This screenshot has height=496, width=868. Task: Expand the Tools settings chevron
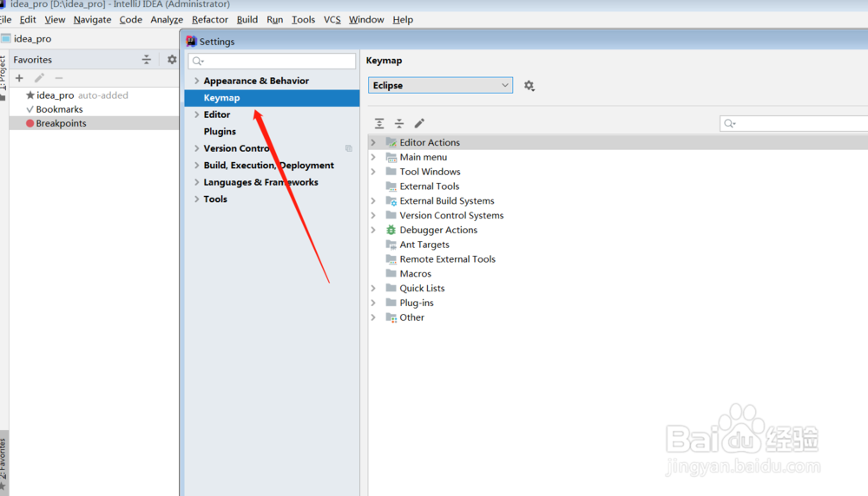[x=196, y=199]
